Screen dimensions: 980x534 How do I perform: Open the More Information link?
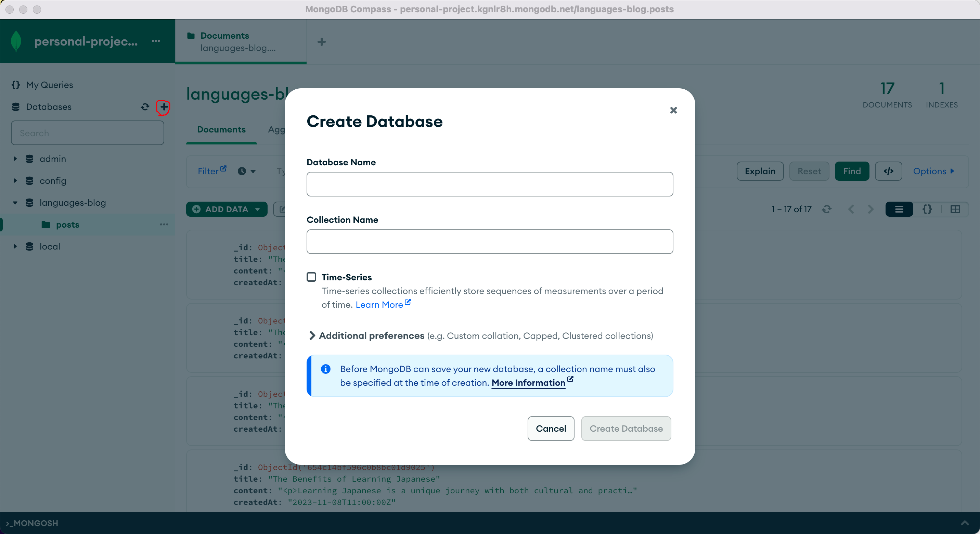[528, 382]
